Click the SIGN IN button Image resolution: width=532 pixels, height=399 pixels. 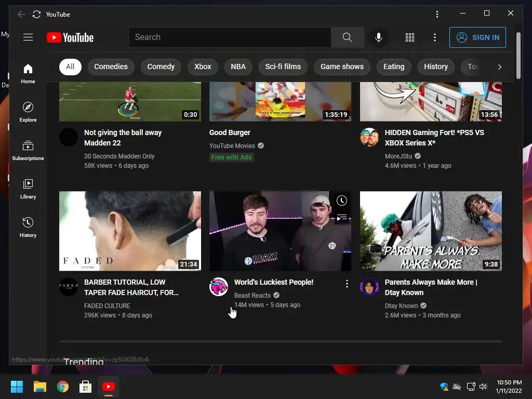coord(477,37)
